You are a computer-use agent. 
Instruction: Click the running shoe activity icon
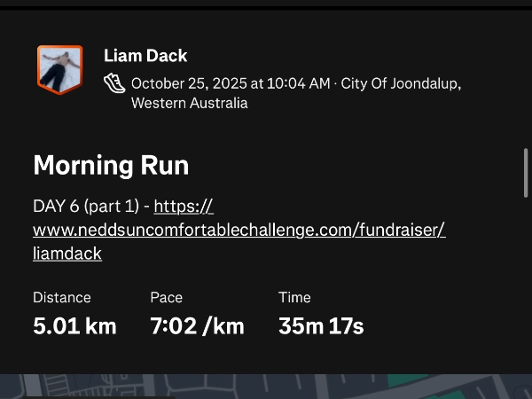coord(114,84)
